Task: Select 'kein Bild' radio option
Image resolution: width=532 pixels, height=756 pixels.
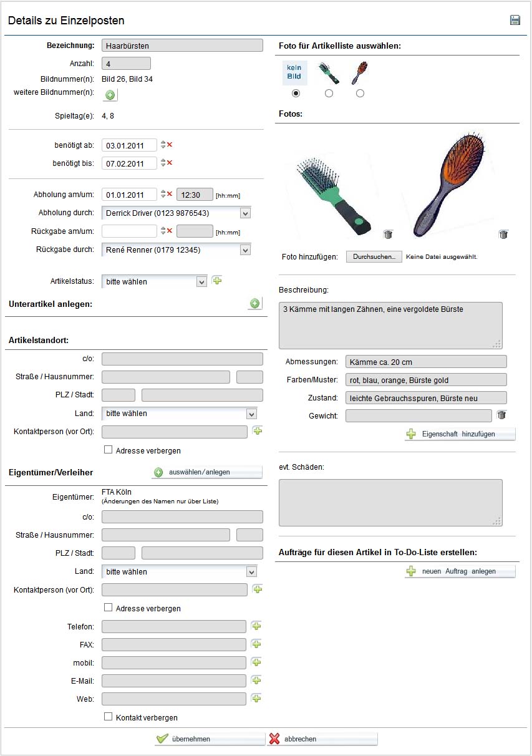Action: (x=296, y=93)
